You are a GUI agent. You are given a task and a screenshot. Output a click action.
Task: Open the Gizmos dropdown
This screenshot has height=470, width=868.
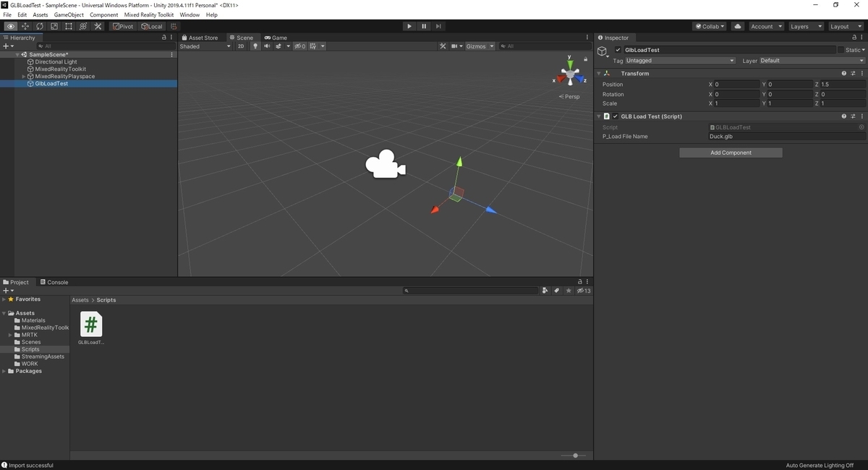tap(480, 46)
